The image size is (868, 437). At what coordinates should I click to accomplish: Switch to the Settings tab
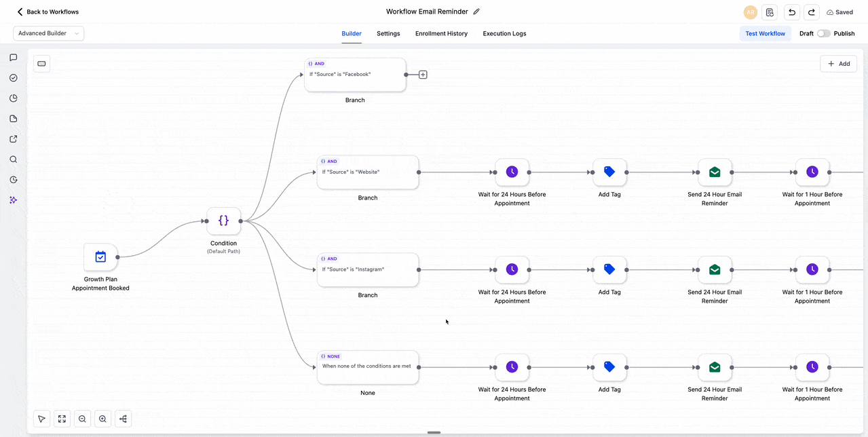click(x=388, y=33)
